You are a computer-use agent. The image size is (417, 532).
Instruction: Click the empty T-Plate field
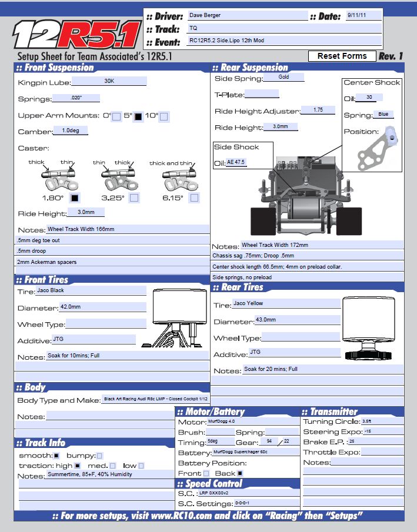point(262,93)
